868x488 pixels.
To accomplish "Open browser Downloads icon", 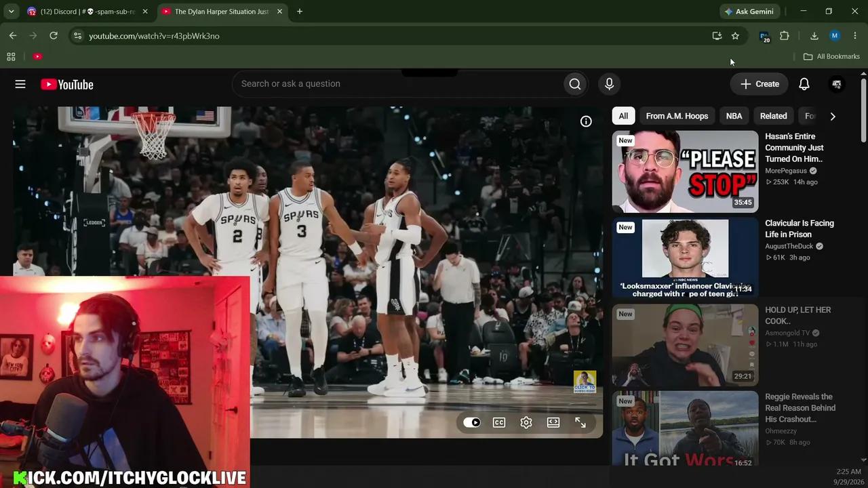I will [x=814, y=36].
